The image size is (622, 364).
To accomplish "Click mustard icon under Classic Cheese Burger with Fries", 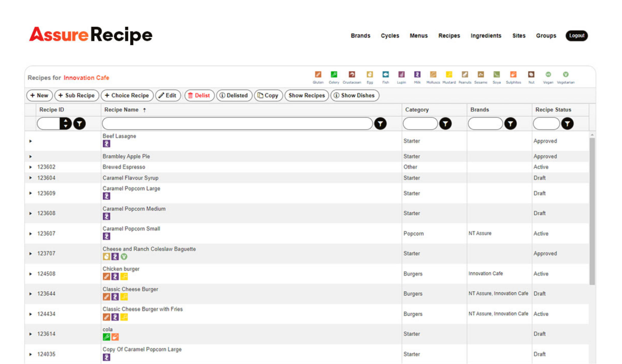I will click(x=124, y=317).
